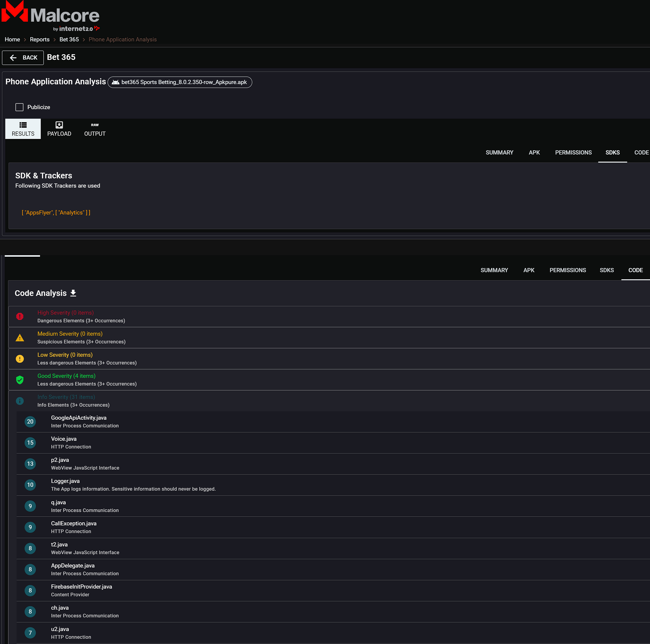Expand the Good Severity (4 items) section
The width and height of the screenshot is (650, 644).
point(329,380)
